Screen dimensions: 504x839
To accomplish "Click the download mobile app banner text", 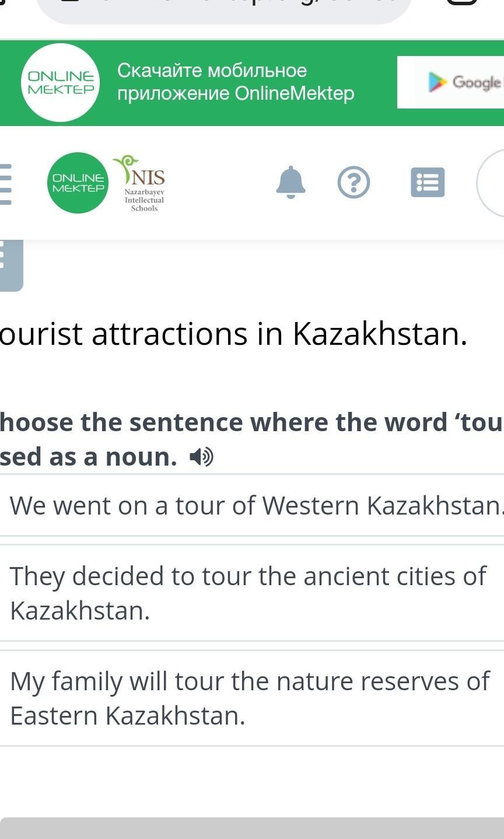I will click(236, 82).
